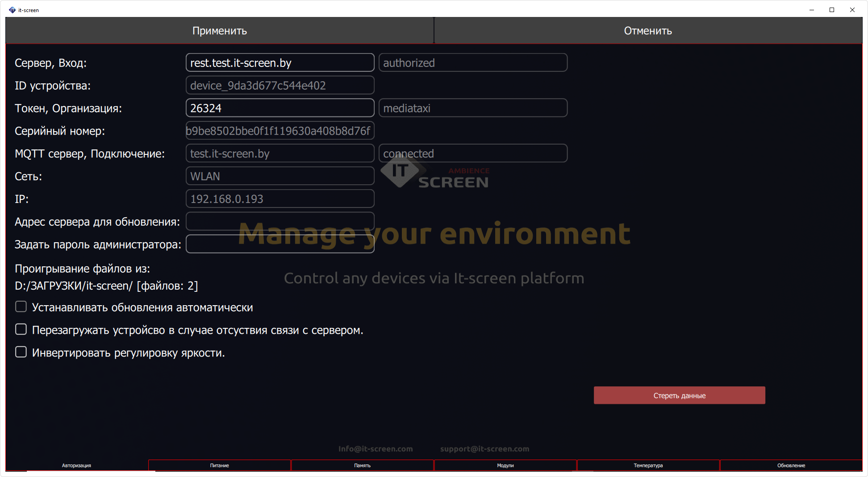Focus the token field containing 26324
This screenshot has width=868, height=477.
(x=280, y=108)
